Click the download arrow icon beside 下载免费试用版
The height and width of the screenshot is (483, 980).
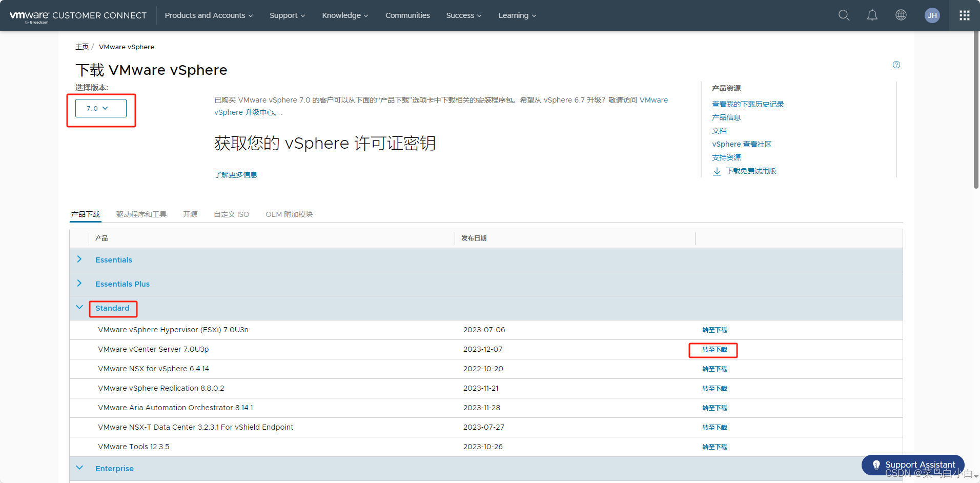point(717,171)
